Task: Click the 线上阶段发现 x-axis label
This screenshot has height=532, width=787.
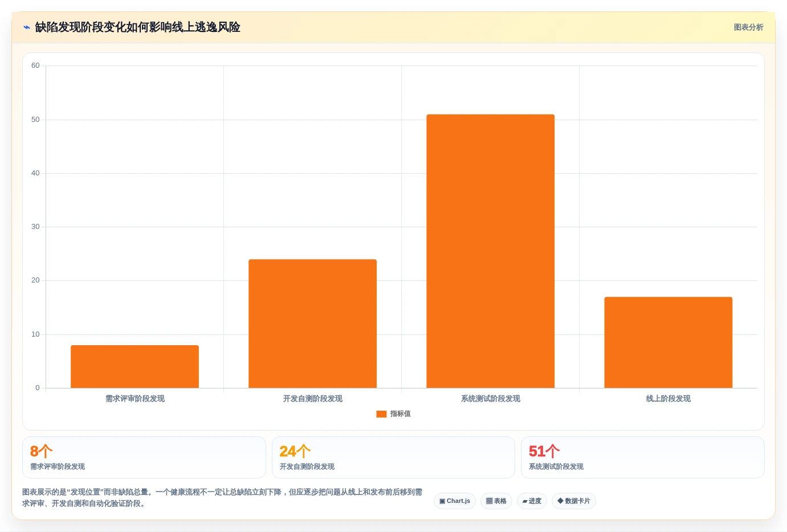Action: [x=668, y=399]
